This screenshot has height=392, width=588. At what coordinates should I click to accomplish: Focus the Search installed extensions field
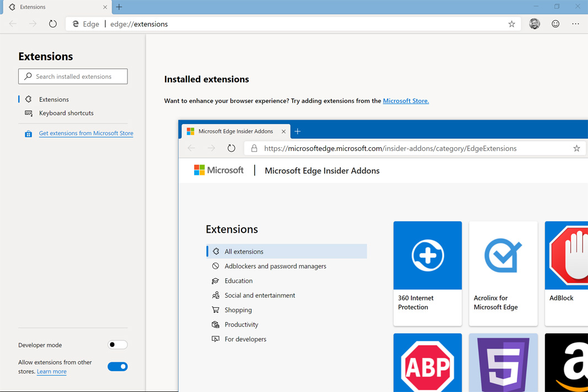73,77
